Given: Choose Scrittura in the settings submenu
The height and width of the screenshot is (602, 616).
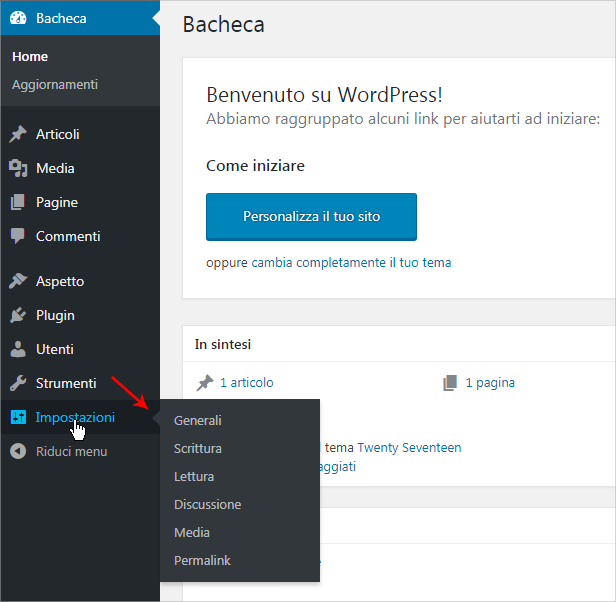Looking at the screenshot, I should [x=198, y=448].
